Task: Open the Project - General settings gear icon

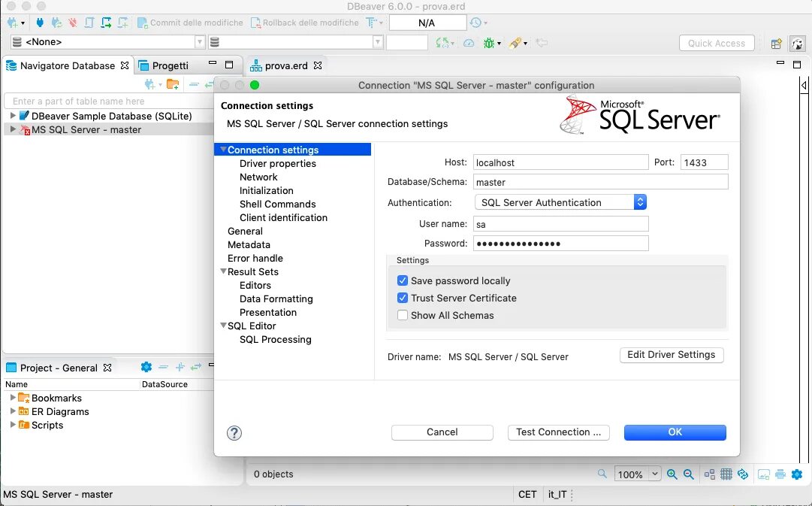Action: 146,367
